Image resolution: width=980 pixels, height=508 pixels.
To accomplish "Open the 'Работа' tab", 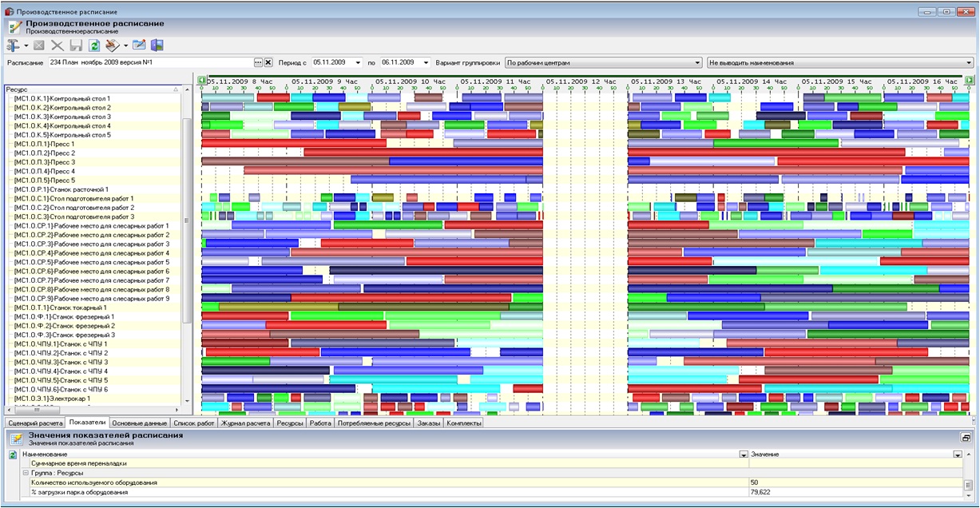I will pyautogui.click(x=320, y=423).
